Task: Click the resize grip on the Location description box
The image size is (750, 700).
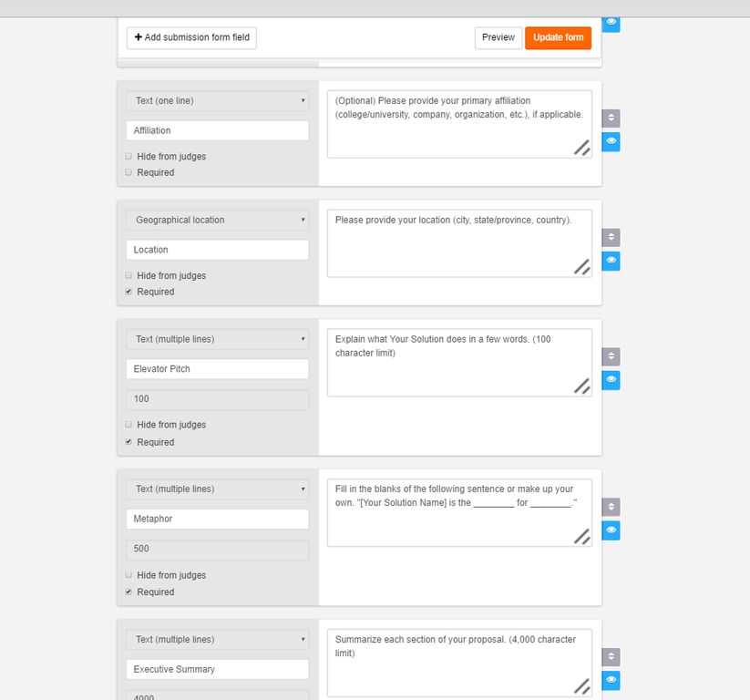Action: [x=581, y=267]
